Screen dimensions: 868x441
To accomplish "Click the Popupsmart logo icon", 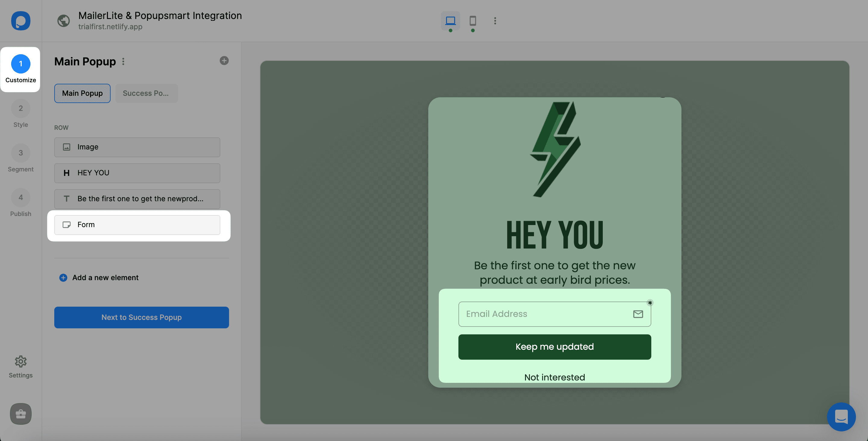I will [21, 21].
